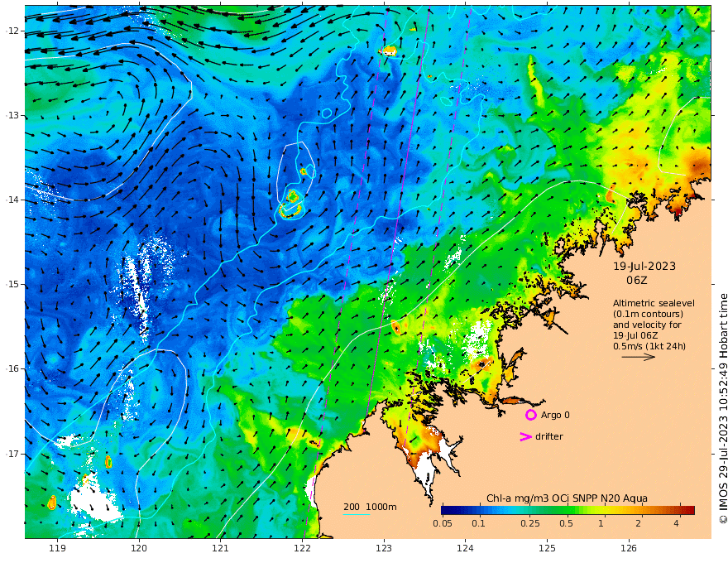Click the cyan 200m contour legend line
Viewport: 728px width, 563px height.
(x=357, y=514)
